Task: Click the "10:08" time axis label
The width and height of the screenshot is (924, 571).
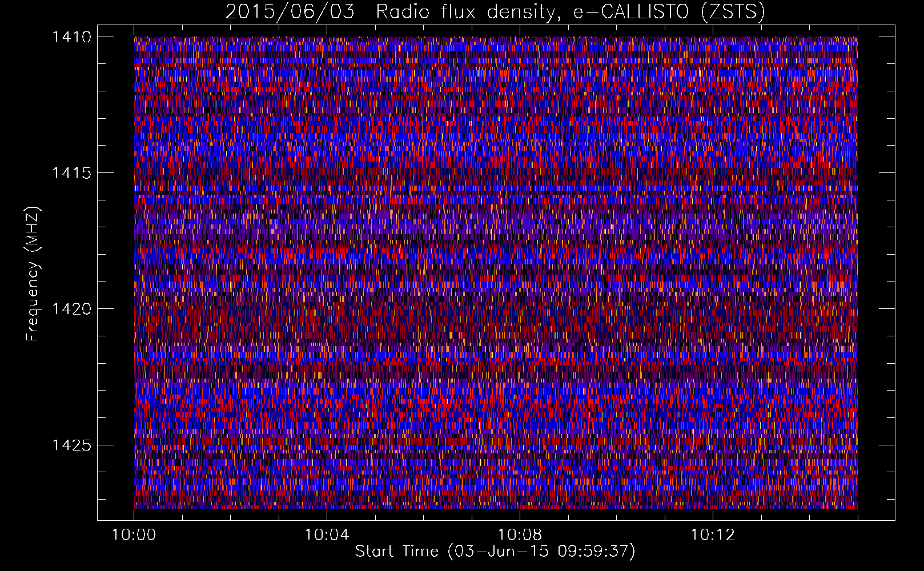Action: coord(520,535)
